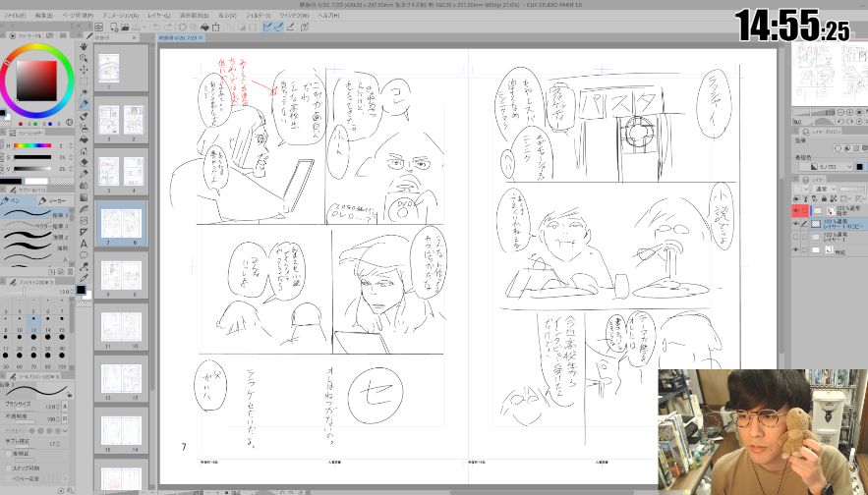Image resolution: width=868 pixels, height=495 pixels.
Task: Select the Gradient tool
Action: coord(84,196)
